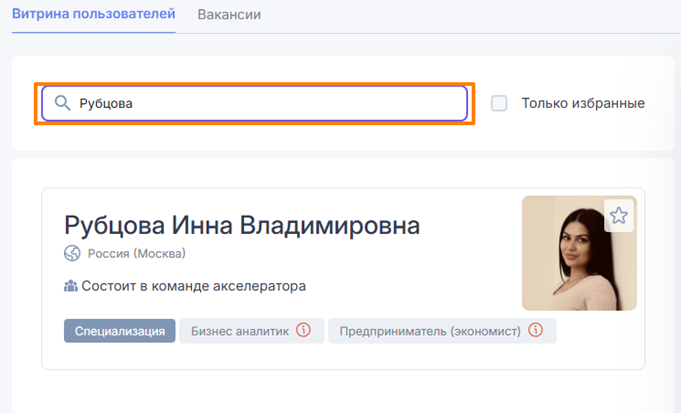Image resolution: width=681 pixels, height=413 pixels.
Task: Enable the Только избранные checkbox
Action: click(x=499, y=103)
